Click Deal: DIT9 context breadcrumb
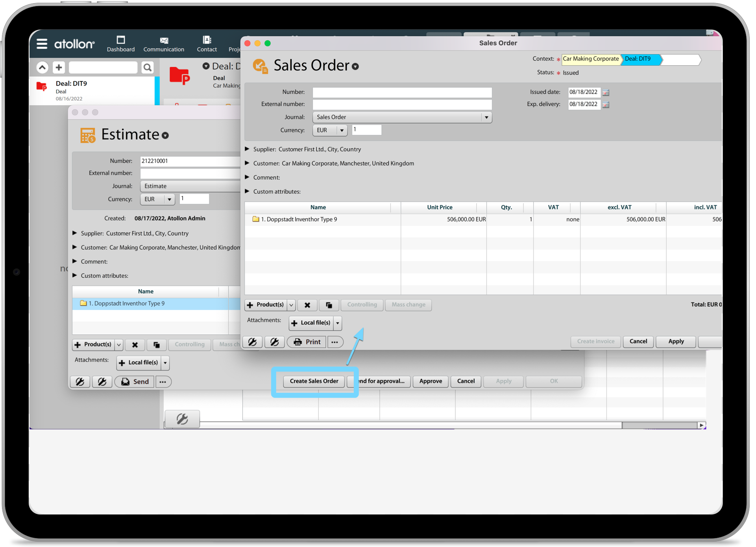Screen dimensions: 756x547 [638, 59]
